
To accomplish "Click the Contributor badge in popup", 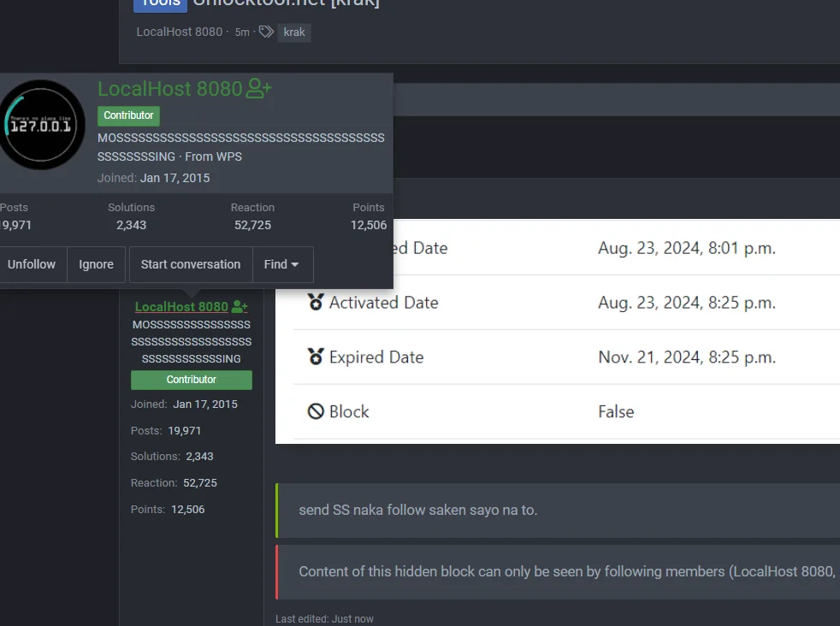I will coord(128,115).
